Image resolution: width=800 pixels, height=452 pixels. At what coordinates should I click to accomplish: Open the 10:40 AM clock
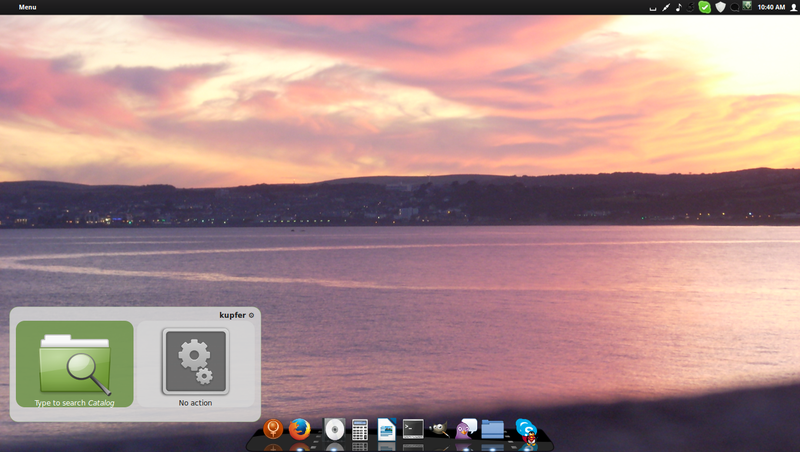(x=771, y=7)
